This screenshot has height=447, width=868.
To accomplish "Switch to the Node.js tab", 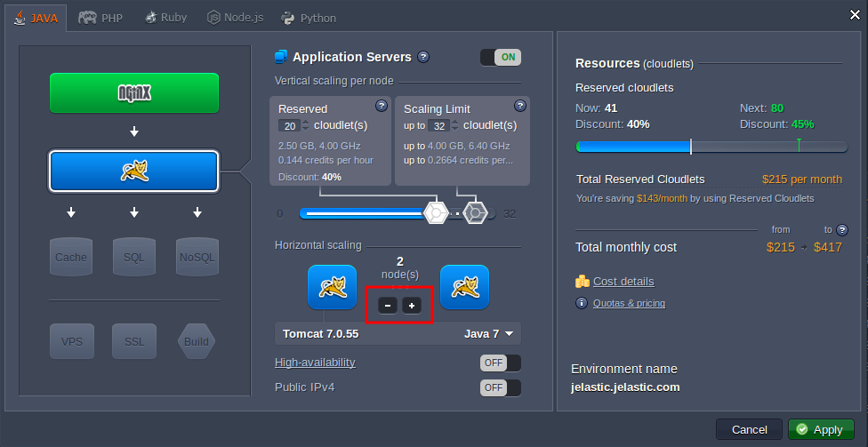I will [235, 18].
